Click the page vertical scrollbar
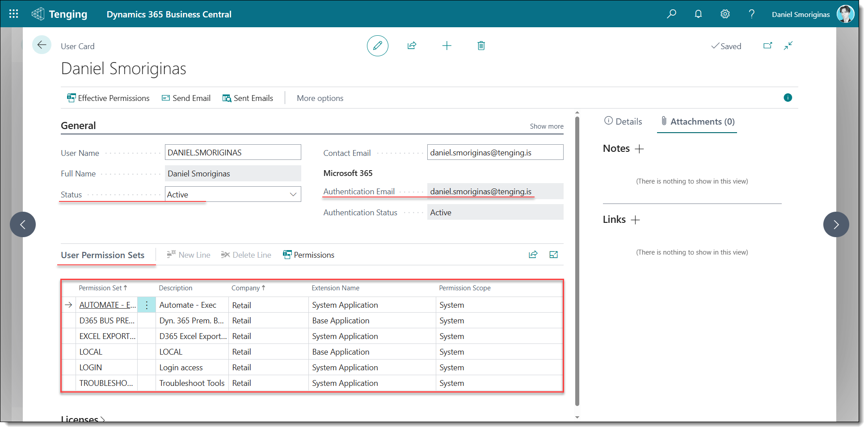Viewport: 868px width, 431px height. pos(577,261)
